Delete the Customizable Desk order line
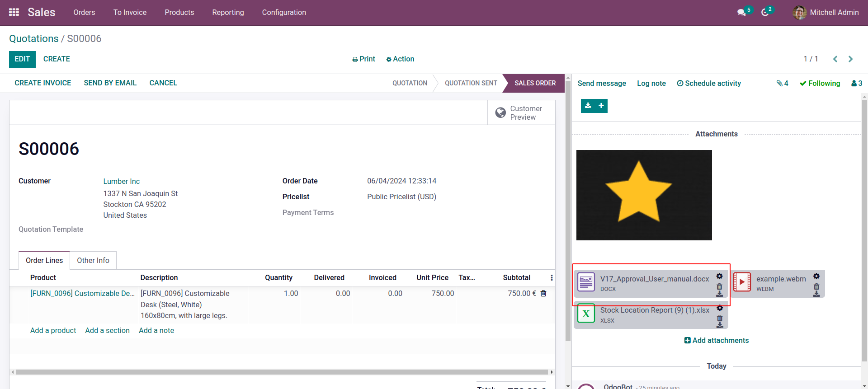Screen dimensions: 868x389 [543, 293]
